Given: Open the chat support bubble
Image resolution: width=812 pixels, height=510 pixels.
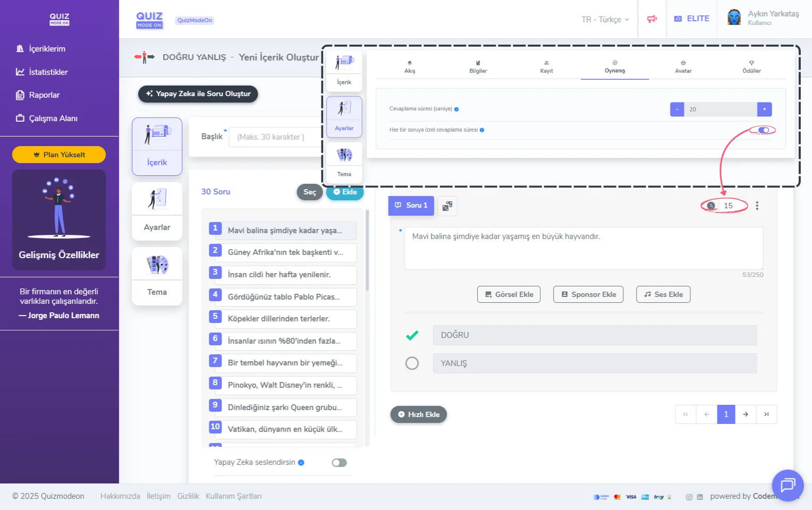Looking at the screenshot, I should 787,485.
